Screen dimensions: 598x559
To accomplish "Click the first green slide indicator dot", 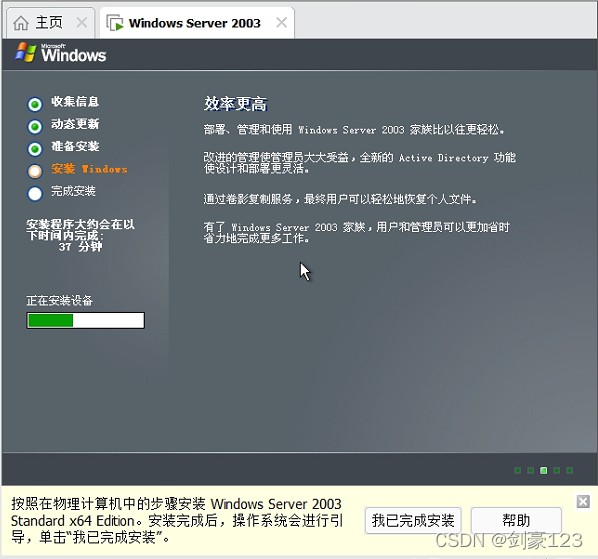I will [x=518, y=471].
